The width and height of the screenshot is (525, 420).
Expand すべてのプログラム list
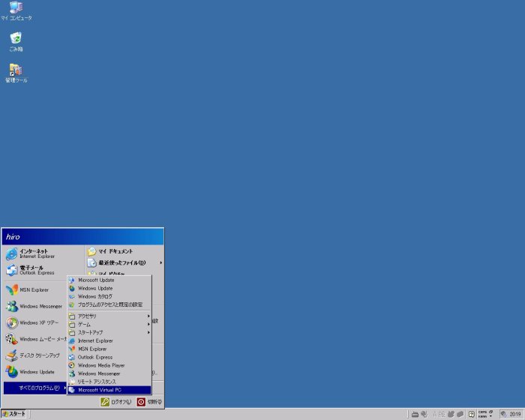point(34,388)
